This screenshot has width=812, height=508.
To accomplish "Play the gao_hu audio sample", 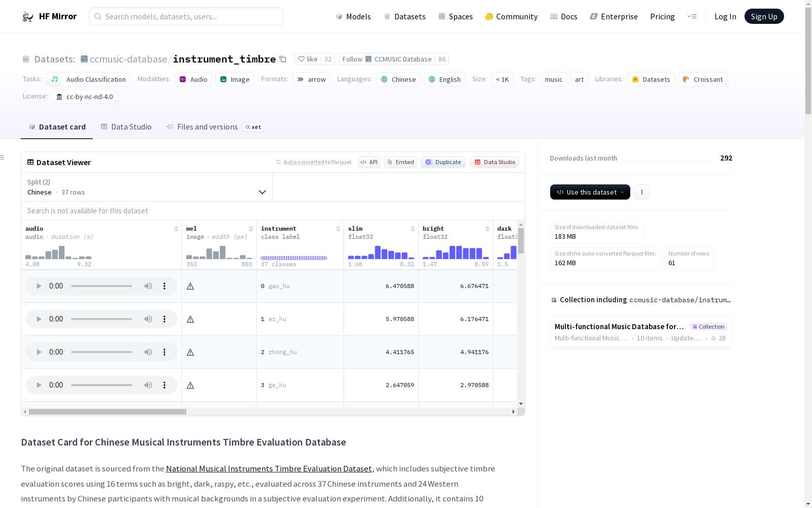I will click(39, 286).
